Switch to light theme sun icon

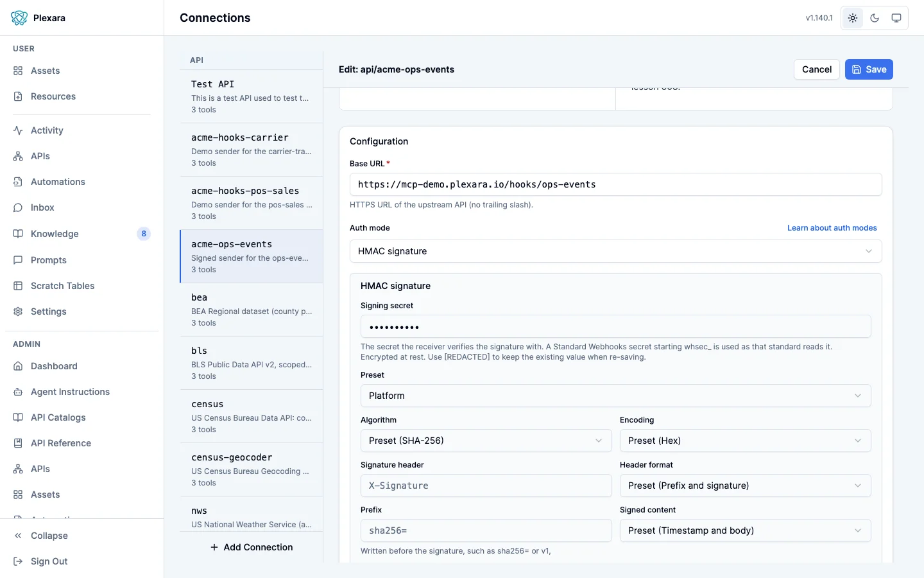[853, 18]
